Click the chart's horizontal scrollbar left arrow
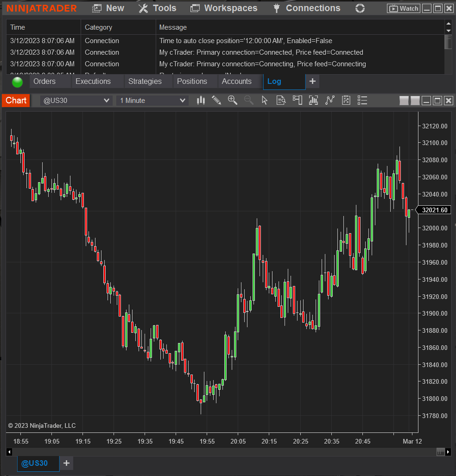This screenshot has height=476, width=456. coord(9,451)
